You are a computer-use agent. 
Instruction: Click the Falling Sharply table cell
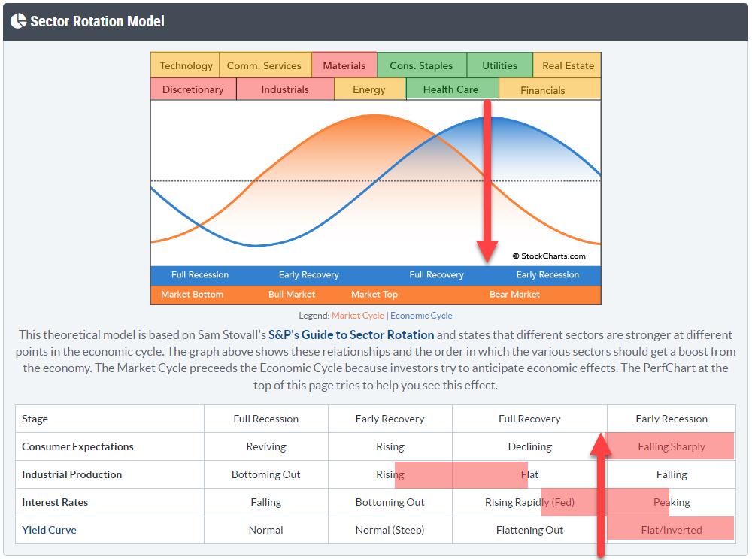[x=672, y=446]
